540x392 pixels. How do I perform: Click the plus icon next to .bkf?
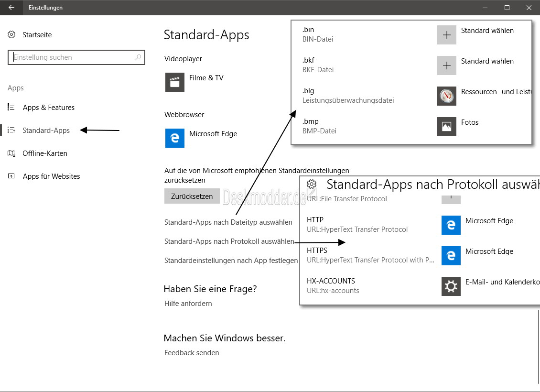tap(447, 65)
